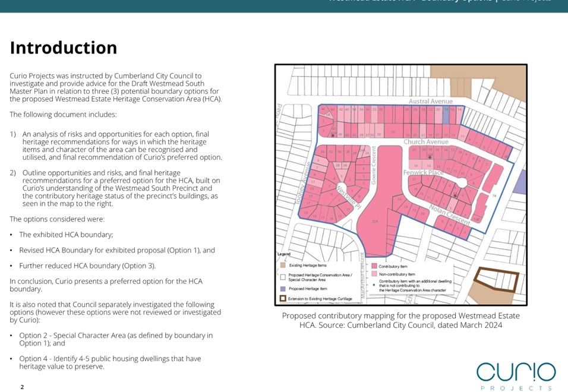Click the asterisk symbol in the map legend
Viewport: 568px width, 392px height.
click(374, 285)
